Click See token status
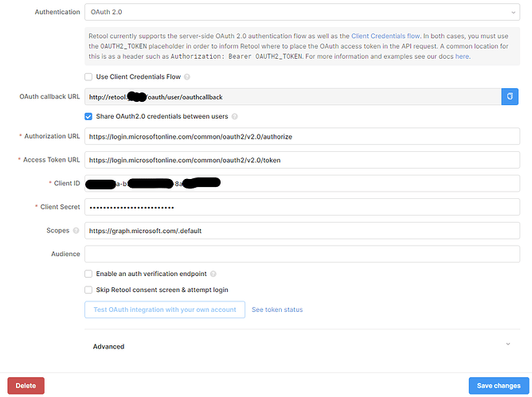This screenshot has height=397, width=532. (277, 309)
